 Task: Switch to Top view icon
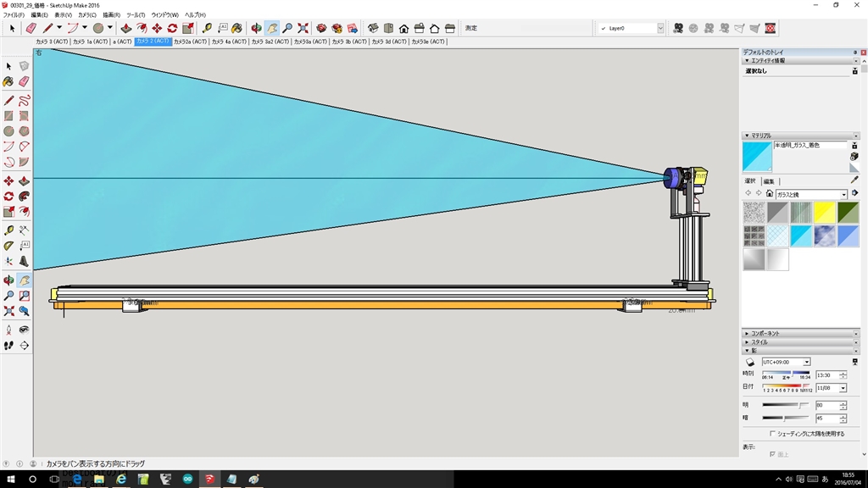(x=388, y=28)
